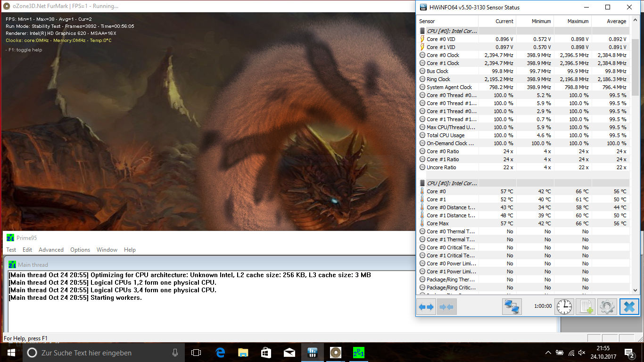Select the Core #1 Ratio row
644x362 pixels.
pos(523,159)
